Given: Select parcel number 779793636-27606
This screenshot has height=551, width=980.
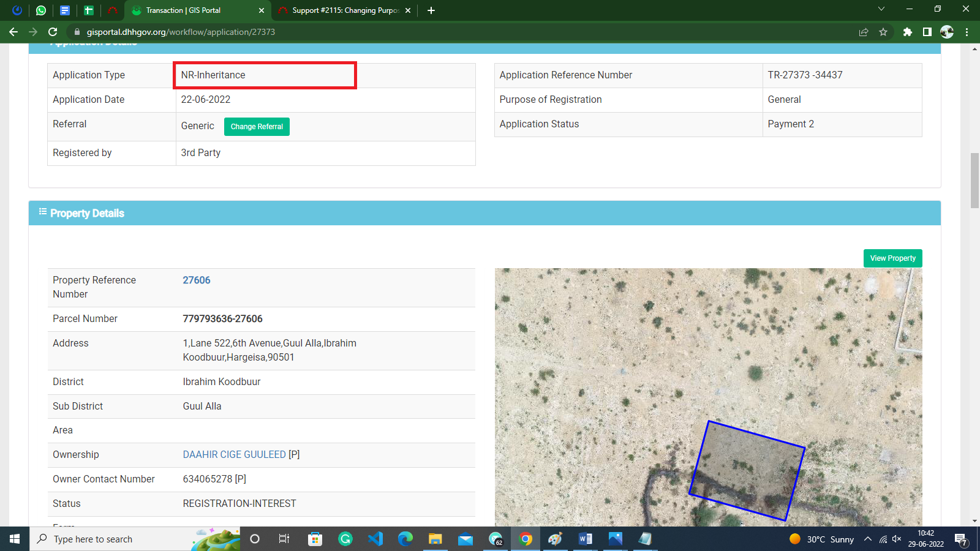Looking at the screenshot, I should coord(222,319).
